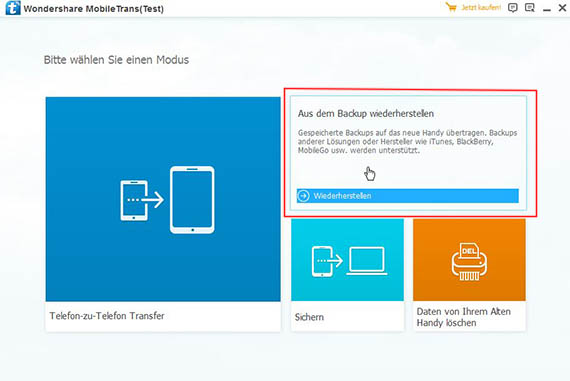Image resolution: width=570 pixels, height=381 pixels.
Task: Close the MobileTrans window
Action: [x=562, y=8]
